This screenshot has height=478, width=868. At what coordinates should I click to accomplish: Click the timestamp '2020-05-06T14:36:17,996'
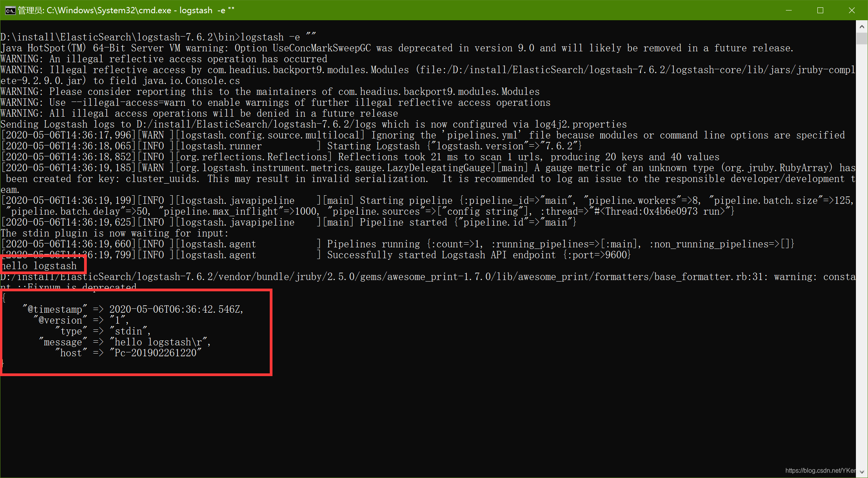tap(69, 135)
